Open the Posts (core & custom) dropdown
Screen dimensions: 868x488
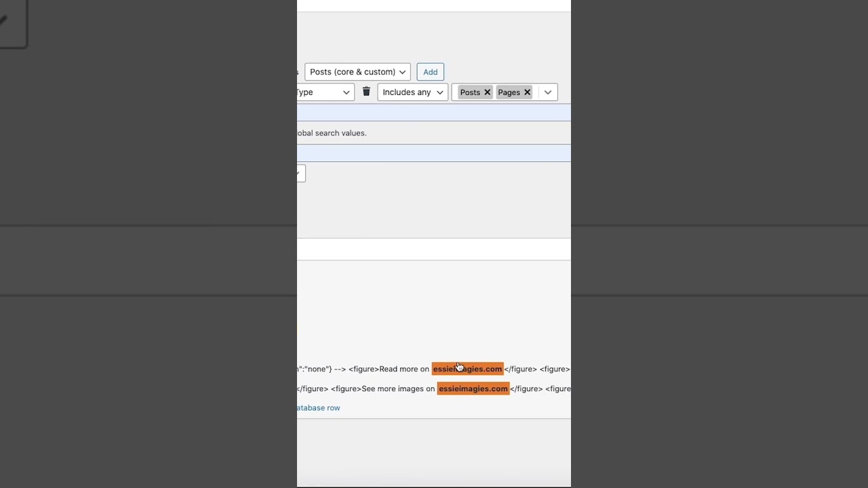[357, 72]
